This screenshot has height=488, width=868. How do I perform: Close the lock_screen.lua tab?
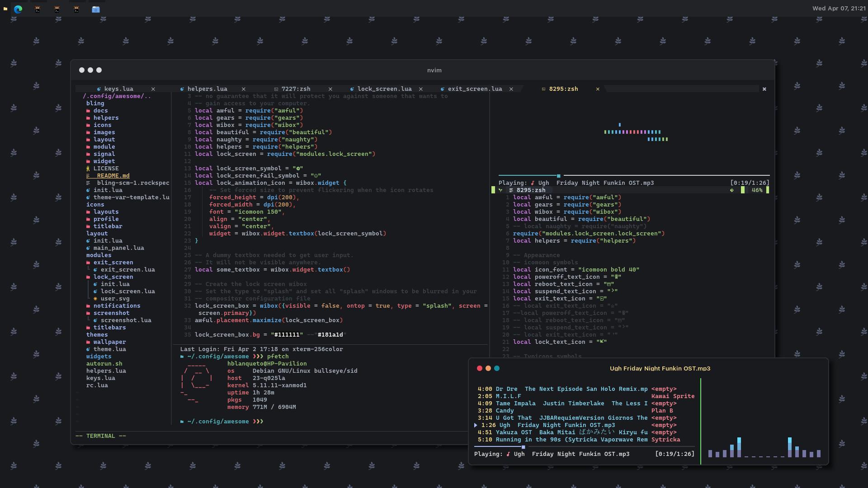pos(421,89)
